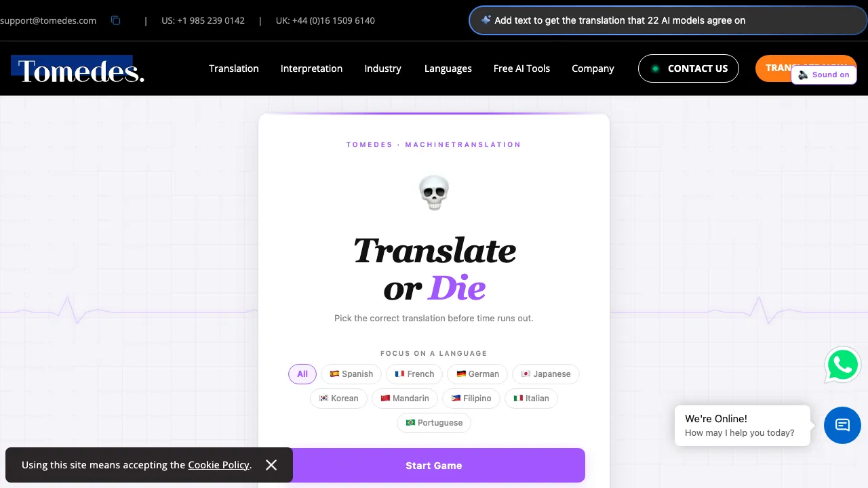The width and height of the screenshot is (868, 488).
Task: Focus on French language
Action: (414, 374)
